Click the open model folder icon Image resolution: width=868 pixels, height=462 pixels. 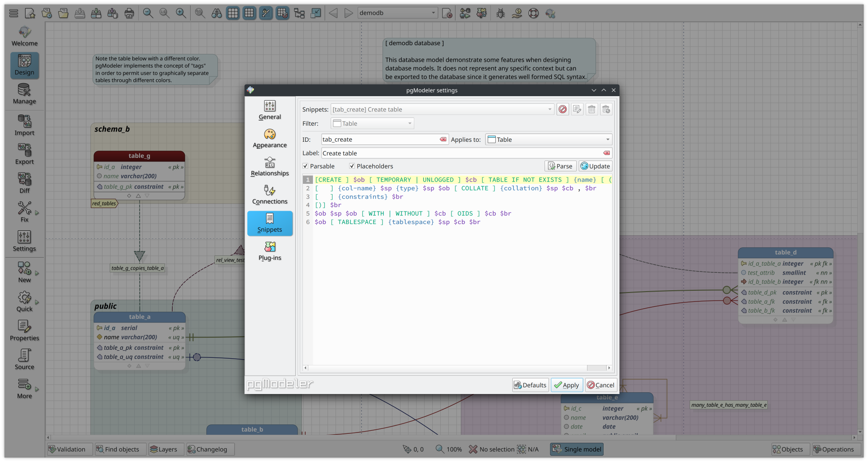pyautogui.click(x=63, y=13)
